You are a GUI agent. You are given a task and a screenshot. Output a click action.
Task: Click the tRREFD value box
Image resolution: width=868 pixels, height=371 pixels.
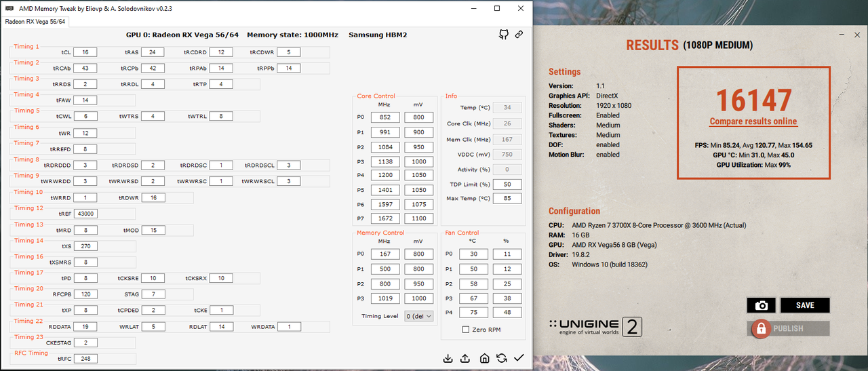coord(85,149)
